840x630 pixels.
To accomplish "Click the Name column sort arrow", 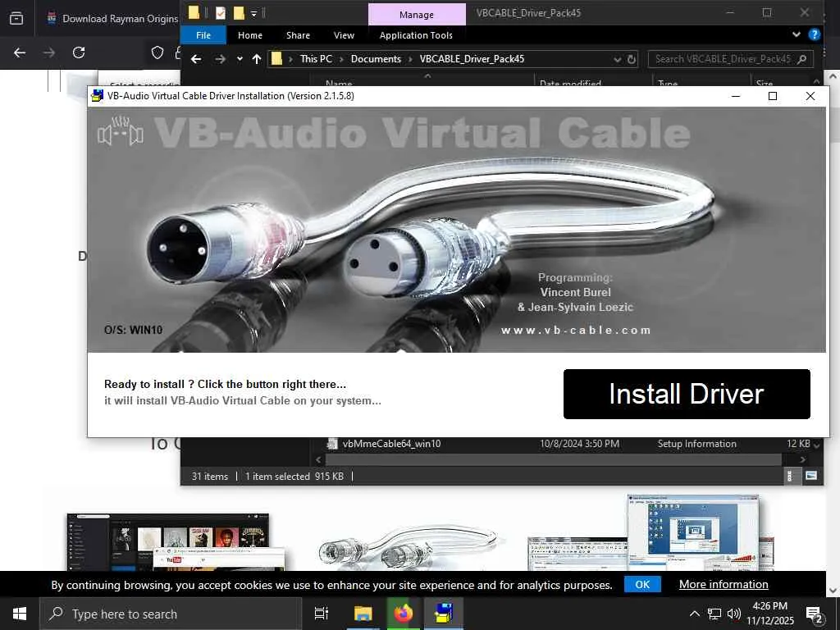I will (427, 76).
